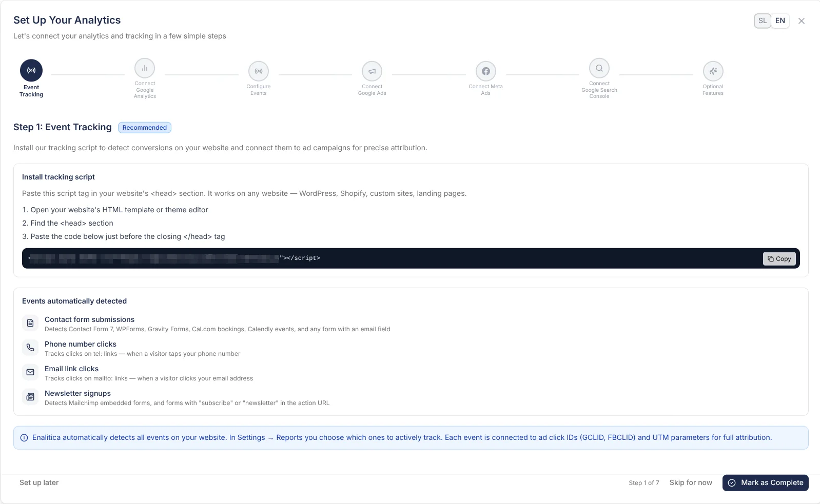Click the 'Contact form submissions' title
820x504 pixels.
tap(89, 319)
